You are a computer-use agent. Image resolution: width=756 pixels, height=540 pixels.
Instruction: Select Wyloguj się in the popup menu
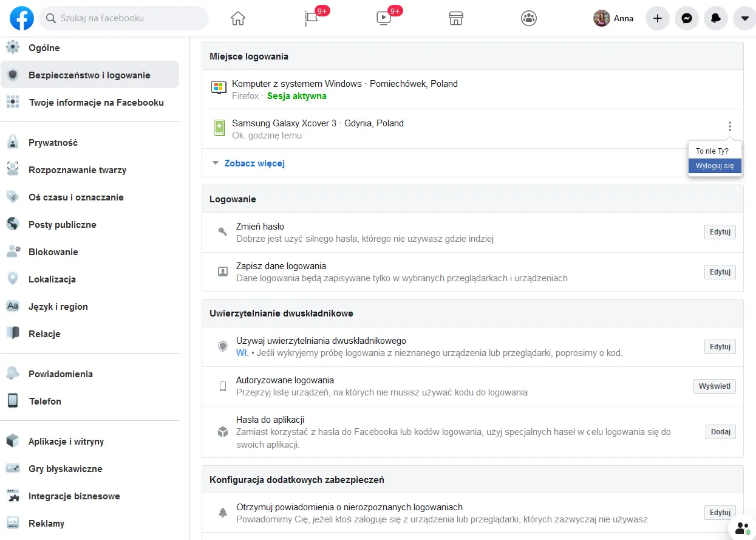tap(715, 166)
